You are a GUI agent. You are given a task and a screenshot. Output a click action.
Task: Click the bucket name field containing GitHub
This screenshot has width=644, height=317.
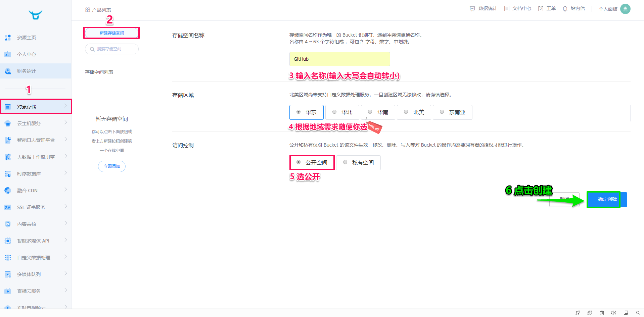[340, 59]
